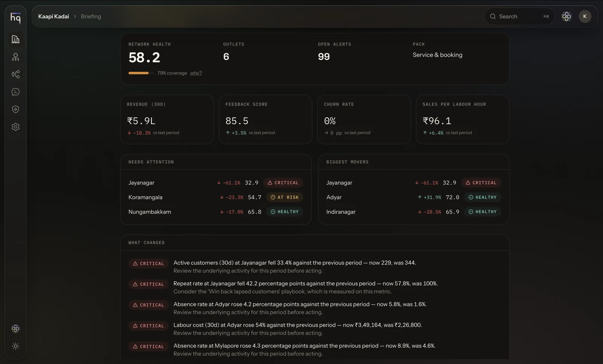Click CRITICAL badge beside Labour cost alert
Image resolution: width=603 pixels, height=364 pixels.
[x=148, y=326]
